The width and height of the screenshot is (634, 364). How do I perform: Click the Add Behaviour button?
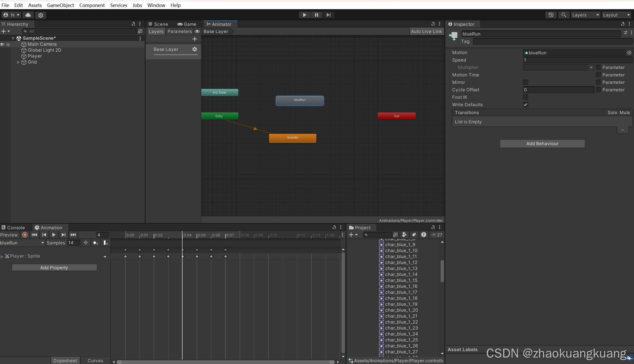pyautogui.click(x=542, y=143)
